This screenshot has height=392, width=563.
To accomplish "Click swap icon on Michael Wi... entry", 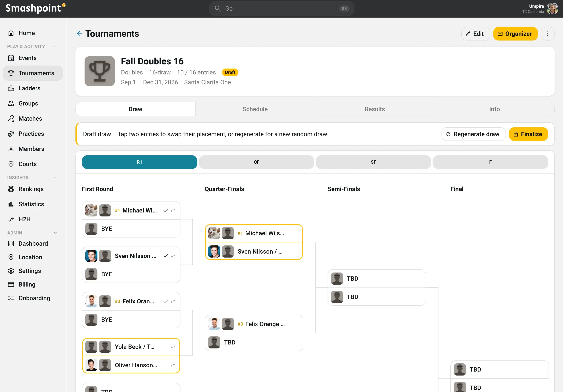I will pyautogui.click(x=173, y=210).
